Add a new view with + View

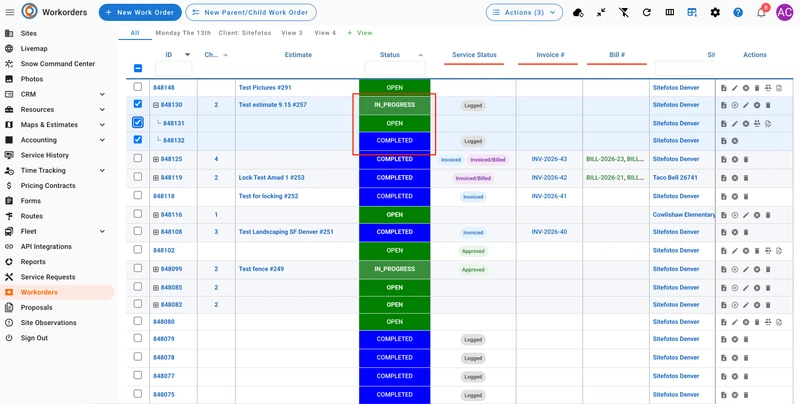[360, 33]
